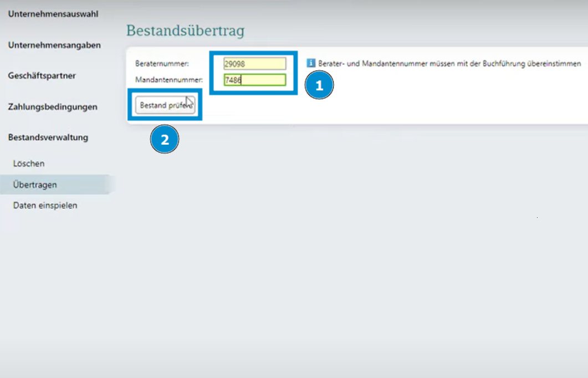Click the circled number 1 callout badge
The height and width of the screenshot is (378, 588).
(x=319, y=85)
